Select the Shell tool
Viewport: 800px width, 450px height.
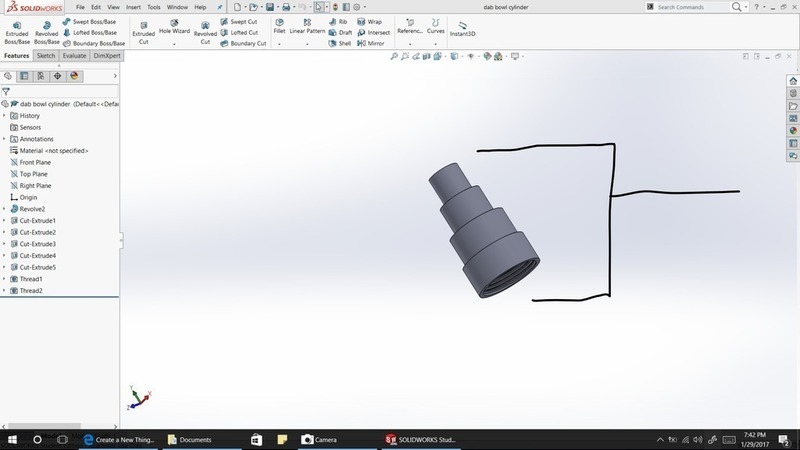click(x=339, y=43)
